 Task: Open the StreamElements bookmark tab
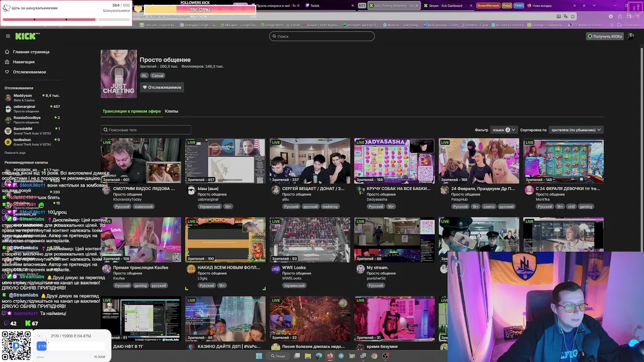click(488, 6)
